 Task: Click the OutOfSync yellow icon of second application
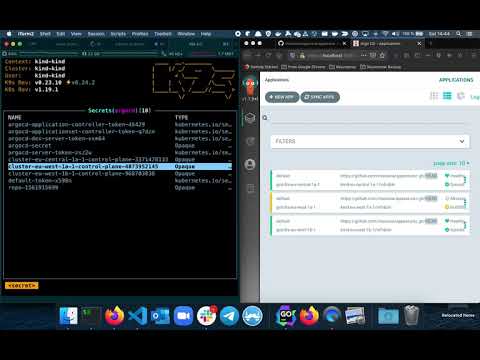(x=447, y=207)
